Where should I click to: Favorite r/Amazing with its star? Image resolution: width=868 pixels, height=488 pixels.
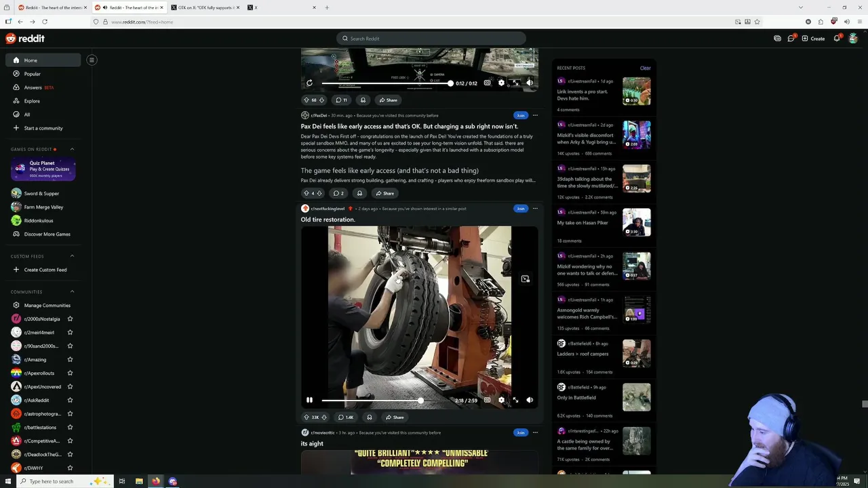(x=70, y=359)
